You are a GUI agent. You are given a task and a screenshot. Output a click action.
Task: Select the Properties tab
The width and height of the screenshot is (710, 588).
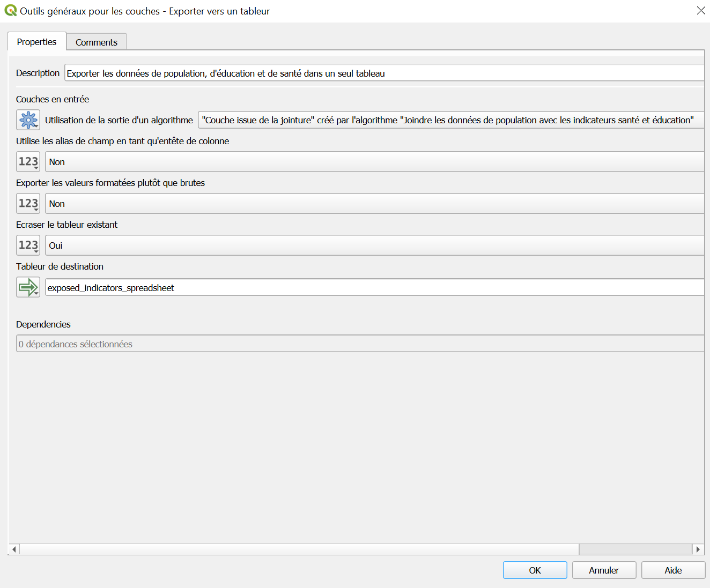[x=36, y=42]
